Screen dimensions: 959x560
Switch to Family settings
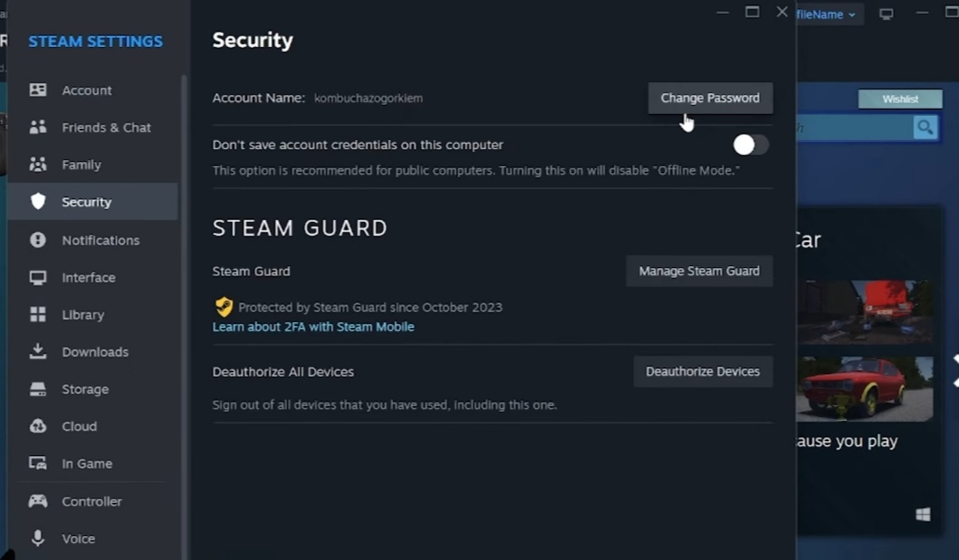coord(93,165)
